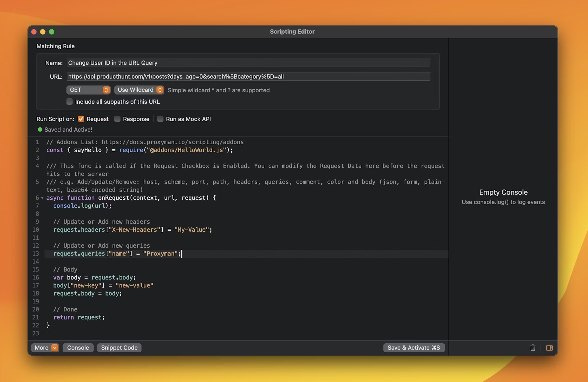Click Save & Activate button
The image size is (588, 382).
(413, 348)
